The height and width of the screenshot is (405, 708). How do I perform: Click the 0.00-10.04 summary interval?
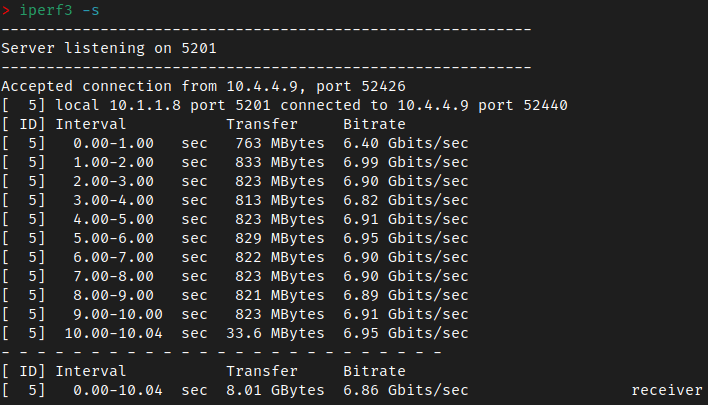(118, 390)
